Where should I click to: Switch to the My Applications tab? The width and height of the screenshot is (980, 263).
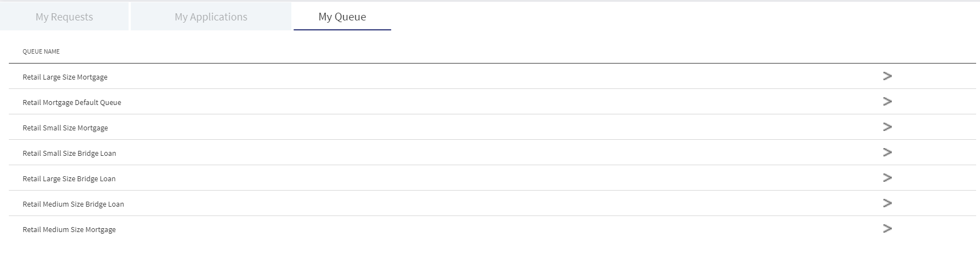tap(211, 17)
